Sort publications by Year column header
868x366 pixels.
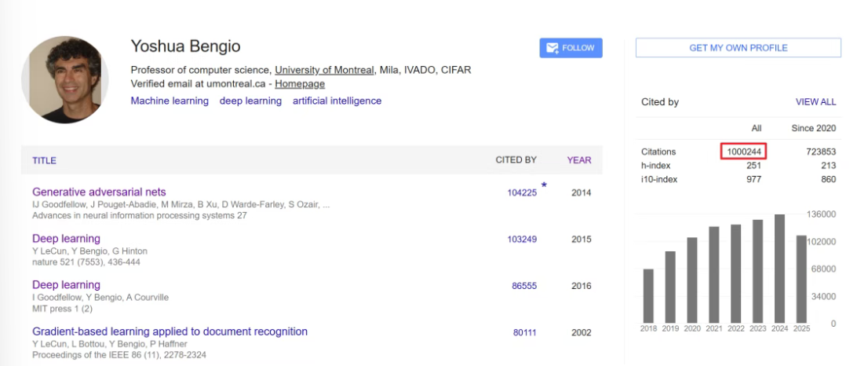point(579,160)
